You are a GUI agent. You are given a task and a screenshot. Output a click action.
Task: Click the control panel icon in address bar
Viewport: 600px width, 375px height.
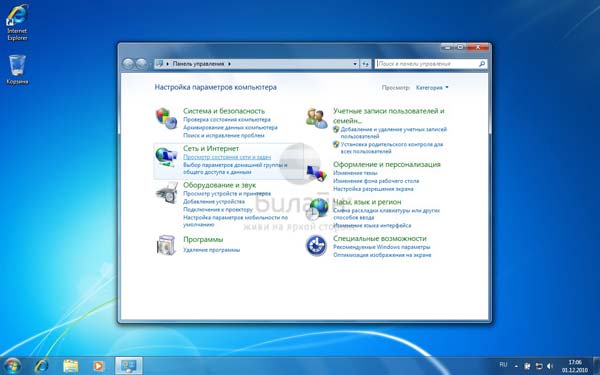click(160, 64)
